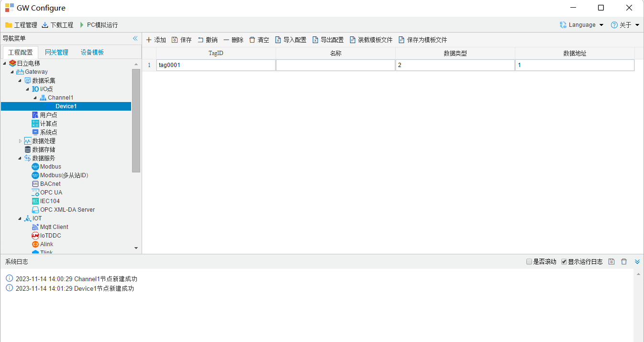Click the 添加 add button
This screenshot has width=644, height=342.
(x=156, y=40)
